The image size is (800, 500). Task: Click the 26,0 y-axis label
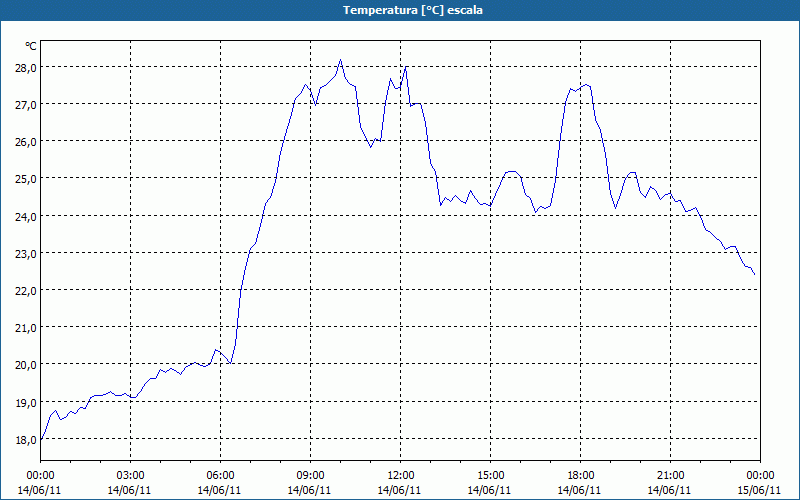(x=25, y=142)
